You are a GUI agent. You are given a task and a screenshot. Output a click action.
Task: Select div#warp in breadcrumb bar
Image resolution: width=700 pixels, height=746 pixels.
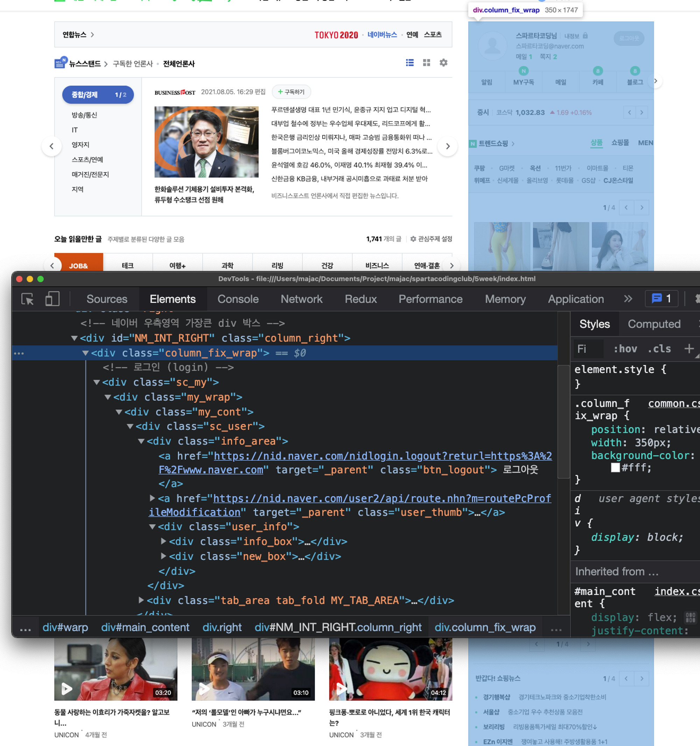pyautogui.click(x=65, y=627)
